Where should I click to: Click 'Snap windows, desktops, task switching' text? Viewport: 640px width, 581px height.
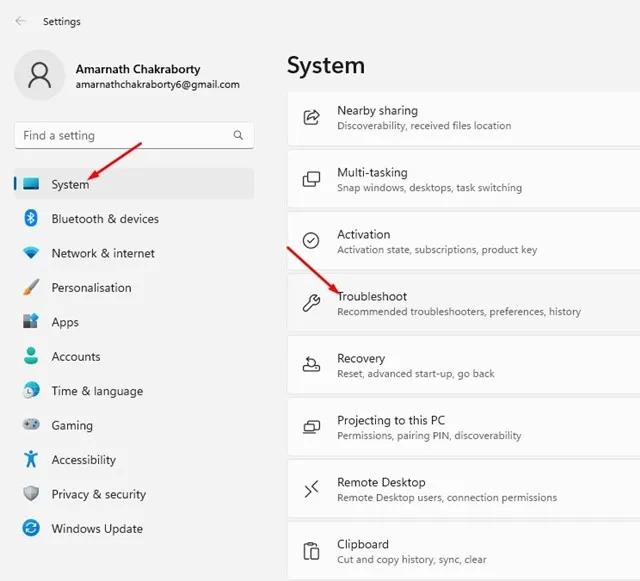tap(429, 188)
